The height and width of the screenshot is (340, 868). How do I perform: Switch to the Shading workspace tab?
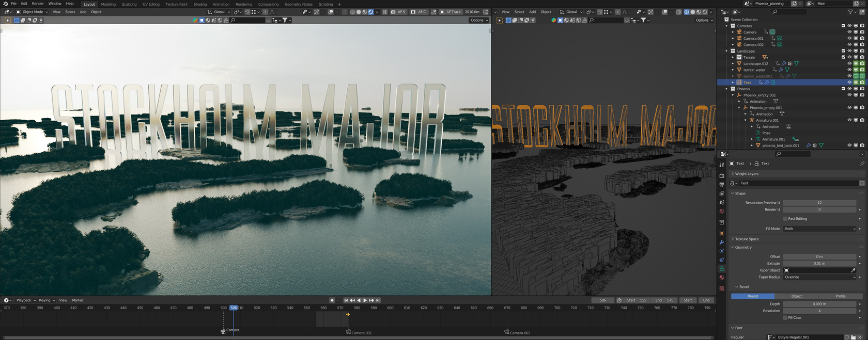200,4
